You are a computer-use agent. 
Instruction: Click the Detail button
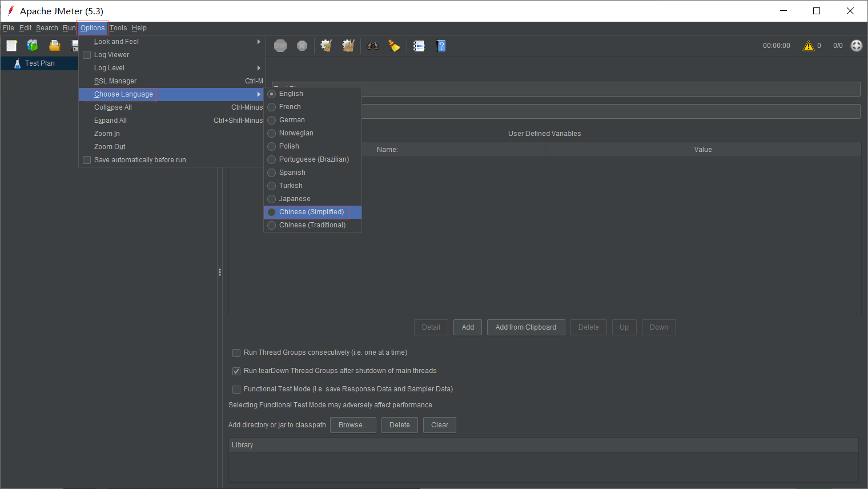pos(431,327)
